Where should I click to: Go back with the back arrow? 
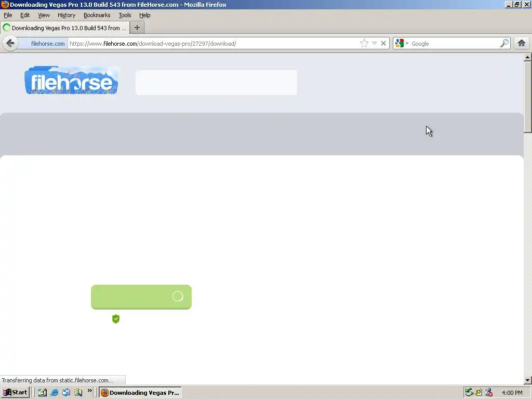[x=10, y=44]
